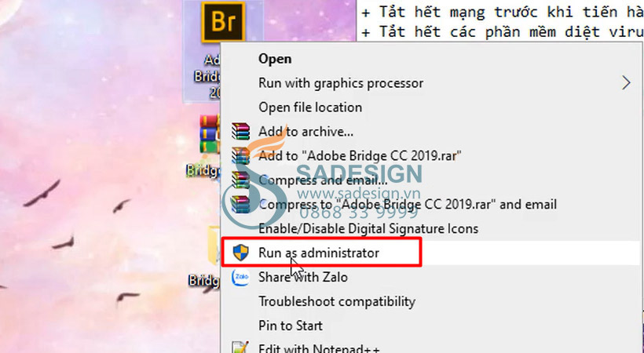Click the folder icon on the desktop
The height and width of the screenshot is (353, 644).
pos(214,246)
